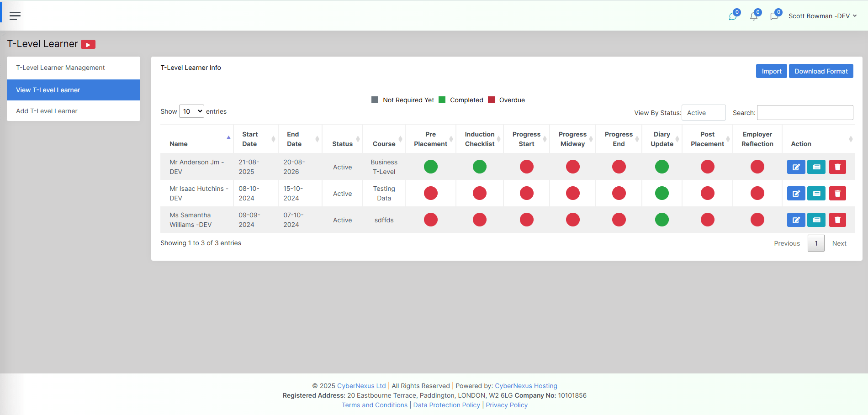This screenshot has height=415, width=868.
Task: Click the Download Format button
Action: coord(820,71)
